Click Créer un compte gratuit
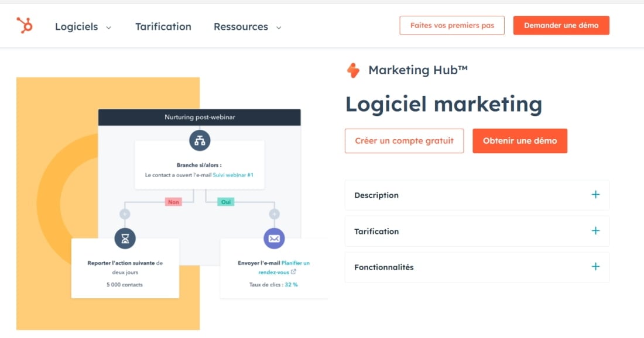 coord(404,141)
